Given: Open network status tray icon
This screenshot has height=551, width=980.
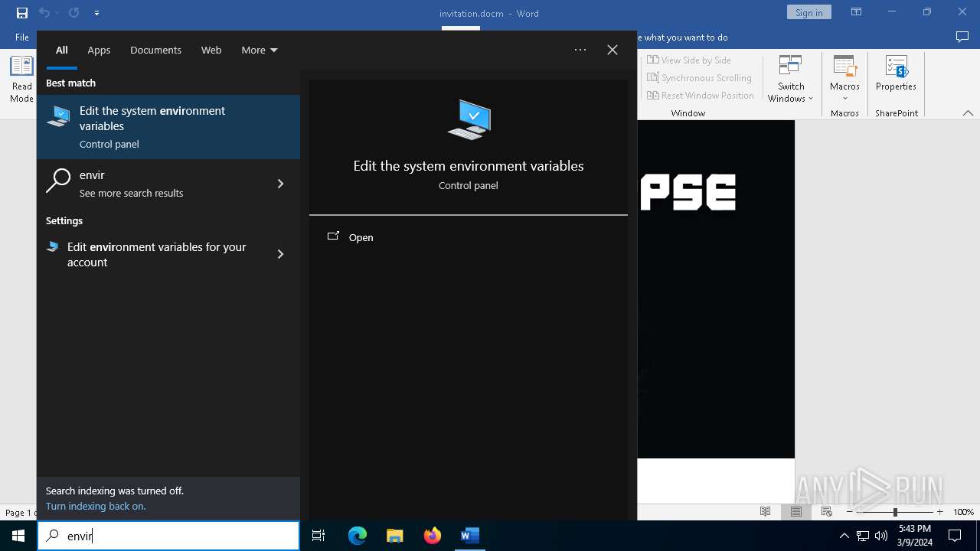Looking at the screenshot, I should 863,536.
